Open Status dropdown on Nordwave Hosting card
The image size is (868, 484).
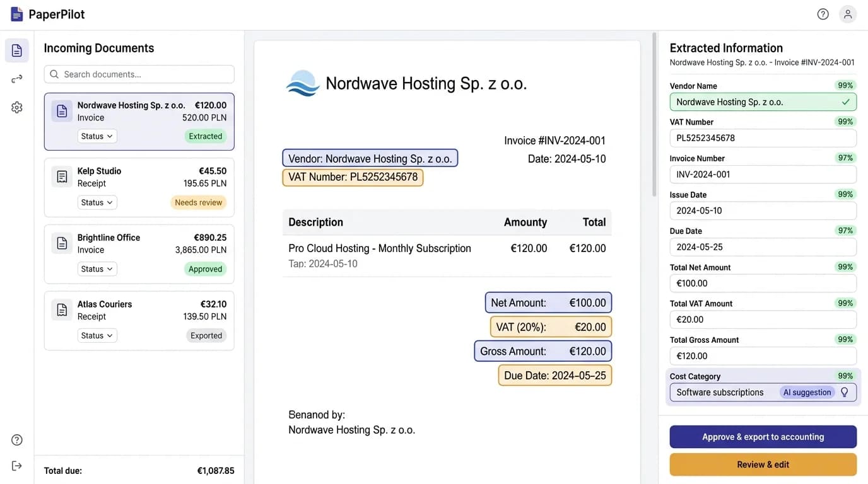[x=97, y=136]
